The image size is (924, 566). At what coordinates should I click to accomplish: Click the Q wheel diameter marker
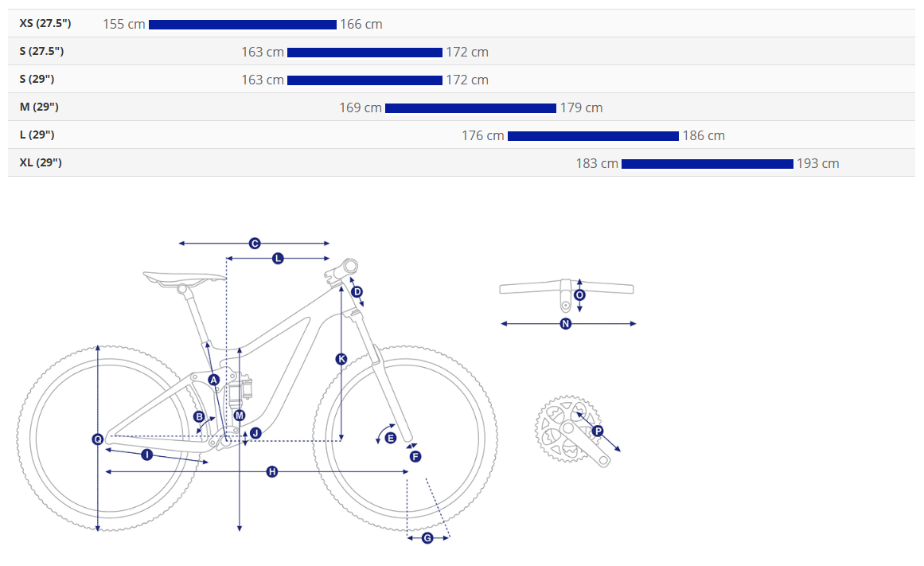click(98, 439)
